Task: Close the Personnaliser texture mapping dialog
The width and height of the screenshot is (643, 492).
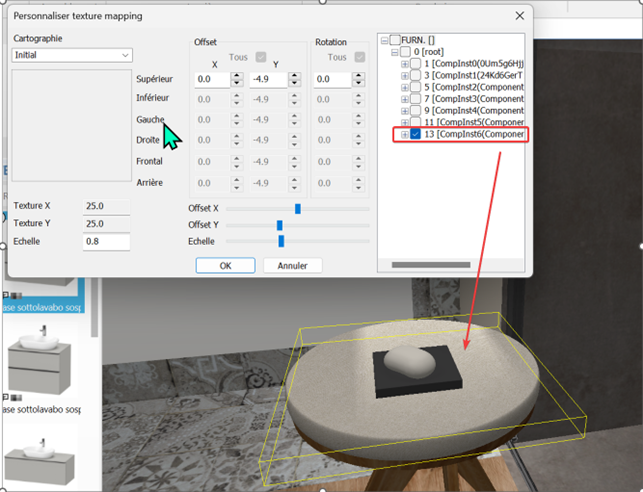Action: 520,16
